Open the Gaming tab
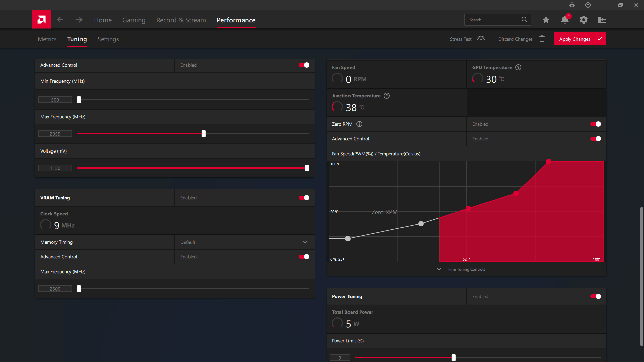Viewport: 644px width, 362px height. coord(133,20)
